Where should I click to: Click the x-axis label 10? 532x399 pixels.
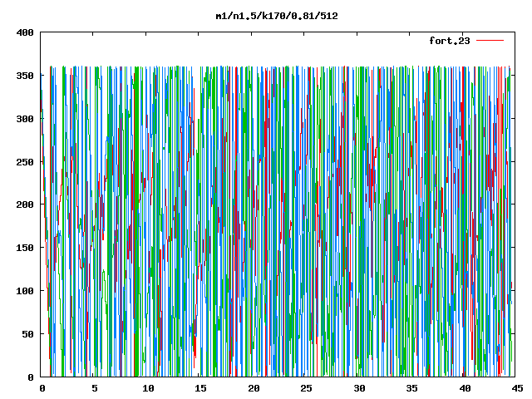[148, 388]
